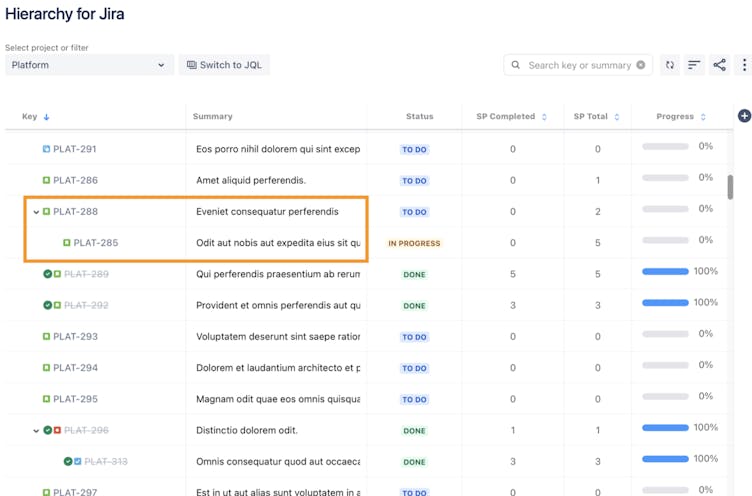Open issue PLAT-288
The height and width of the screenshot is (496, 752).
[75, 212]
